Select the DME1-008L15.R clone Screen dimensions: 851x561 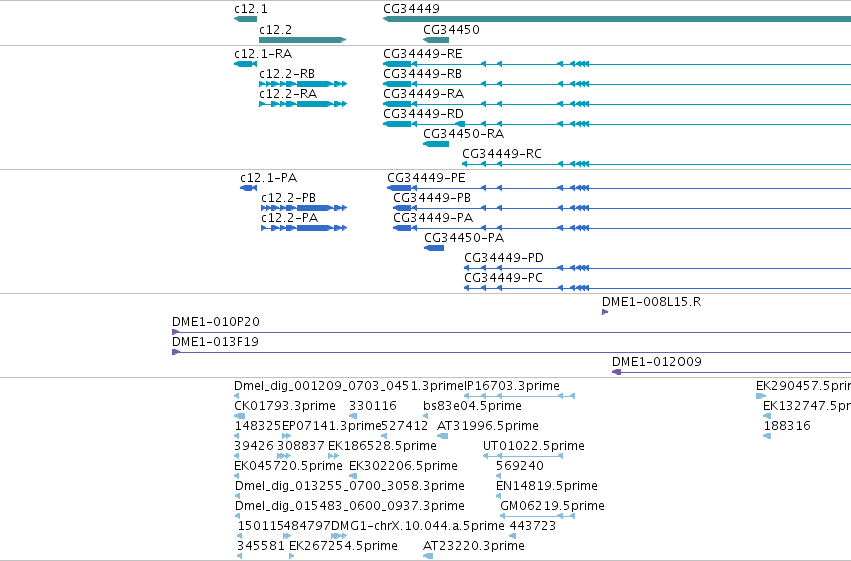coord(605,312)
